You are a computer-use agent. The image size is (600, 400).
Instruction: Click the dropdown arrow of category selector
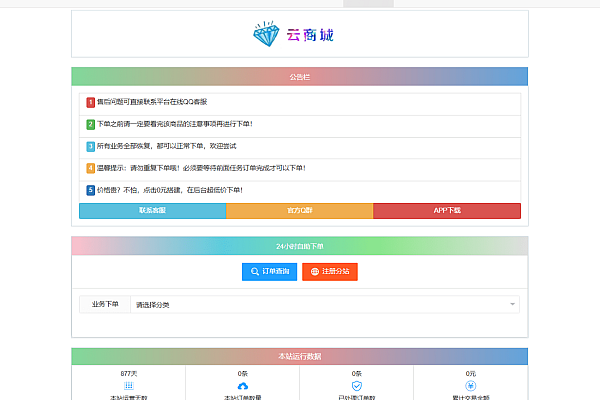click(513, 304)
